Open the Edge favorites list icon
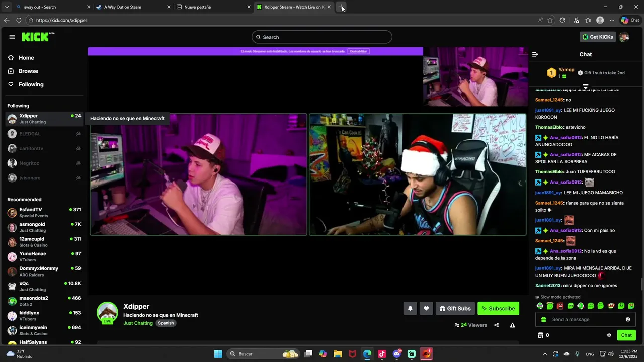Image resolution: width=644 pixels, height=362 pixels. [x=588, y=20]
